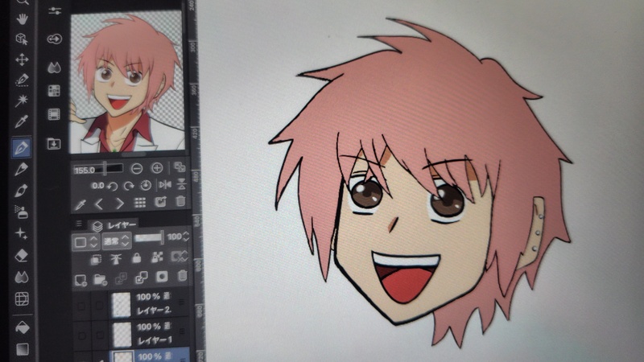Flip sub view horizontally
Image resolution: width=644 pixels, height=362 pixels.
click(x=165, y=185)
